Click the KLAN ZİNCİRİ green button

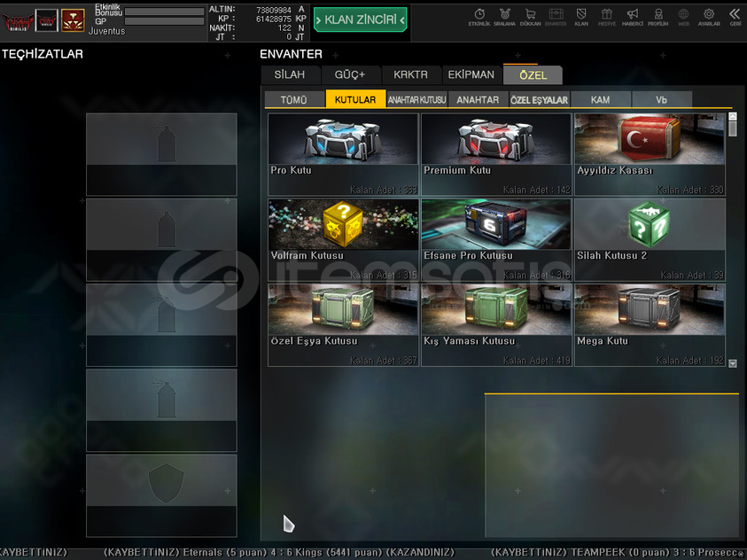[360, 19]
